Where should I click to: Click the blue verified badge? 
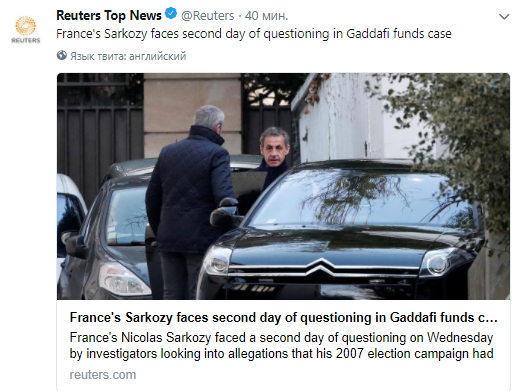click(x=171, y=14)
